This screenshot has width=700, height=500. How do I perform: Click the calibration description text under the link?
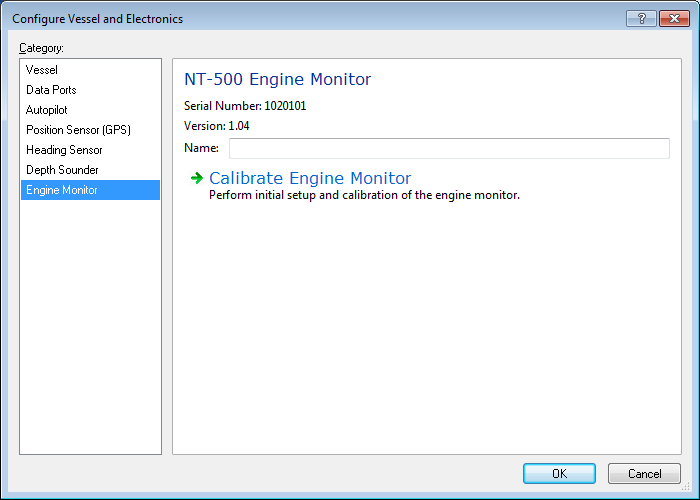click(x=364, y=195)
